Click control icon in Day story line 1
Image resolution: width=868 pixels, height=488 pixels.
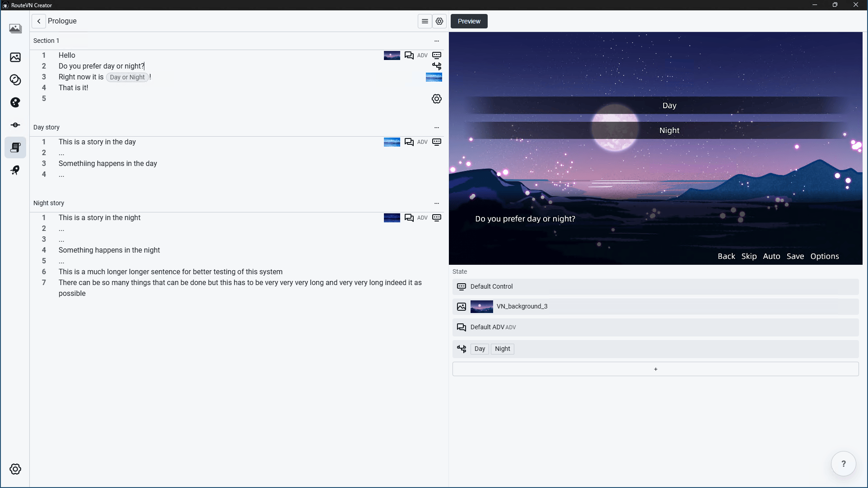437,142
